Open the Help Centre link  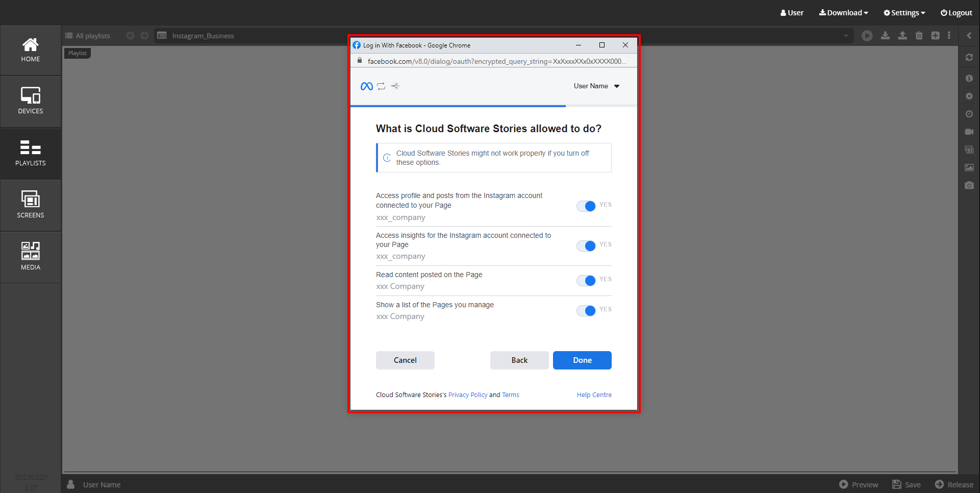[x=594, y=395]
